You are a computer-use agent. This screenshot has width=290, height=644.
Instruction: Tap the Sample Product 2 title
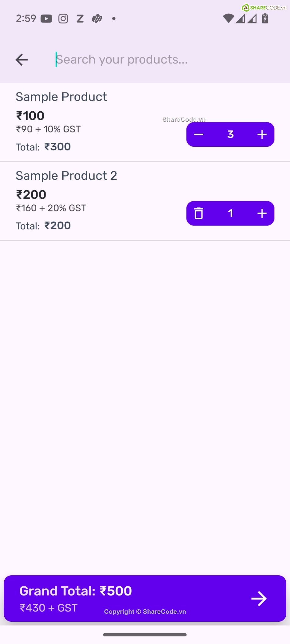[66, 176]
